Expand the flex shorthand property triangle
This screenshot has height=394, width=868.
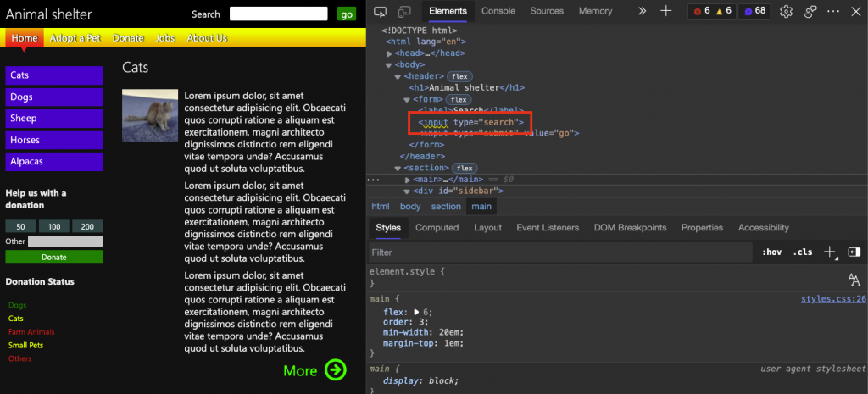pyautogui.click(x=417, y=312)
